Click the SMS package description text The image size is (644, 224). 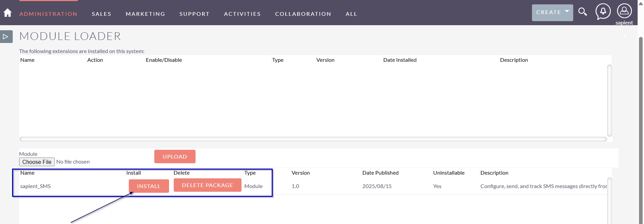(x=544, y=186)
